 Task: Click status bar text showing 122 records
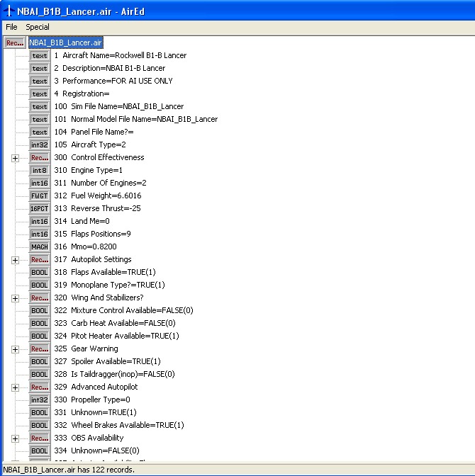[x=69, y=470]
